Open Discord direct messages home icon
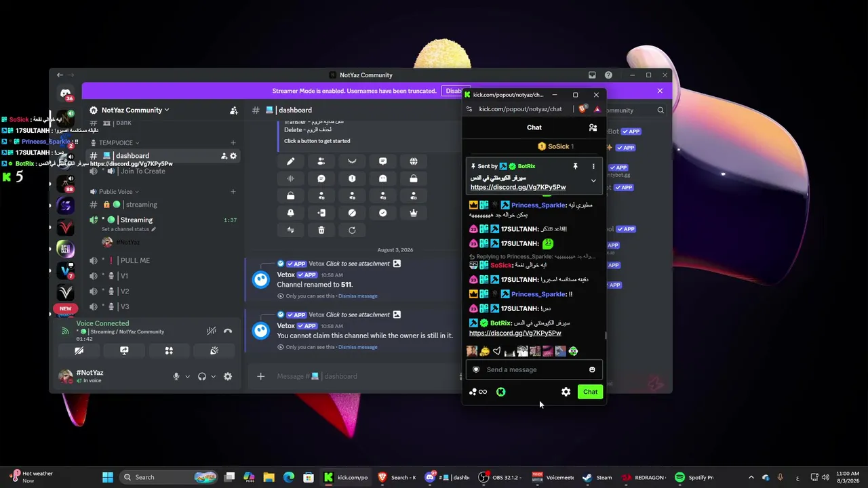This screenshot has height=488, width=868. click(x=65, y=94)
